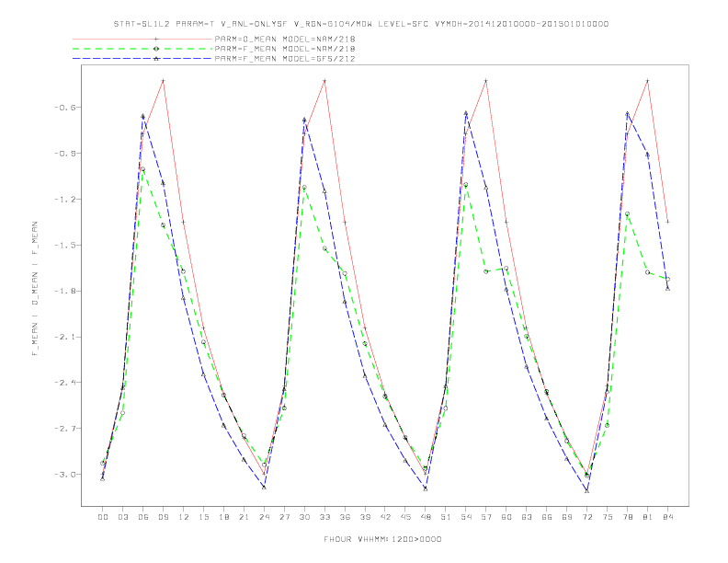Click x-axis forecast hour label 39

(365, 517)
